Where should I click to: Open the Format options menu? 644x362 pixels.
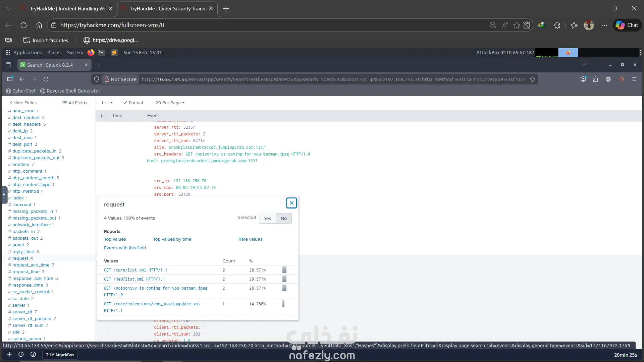[x=133, y=103]
